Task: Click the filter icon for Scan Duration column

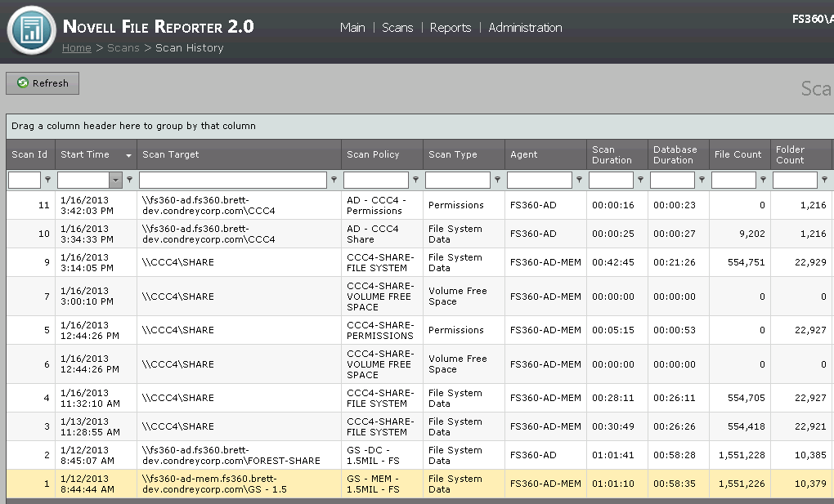Action: pyautogui.click(x=640, y=180)
